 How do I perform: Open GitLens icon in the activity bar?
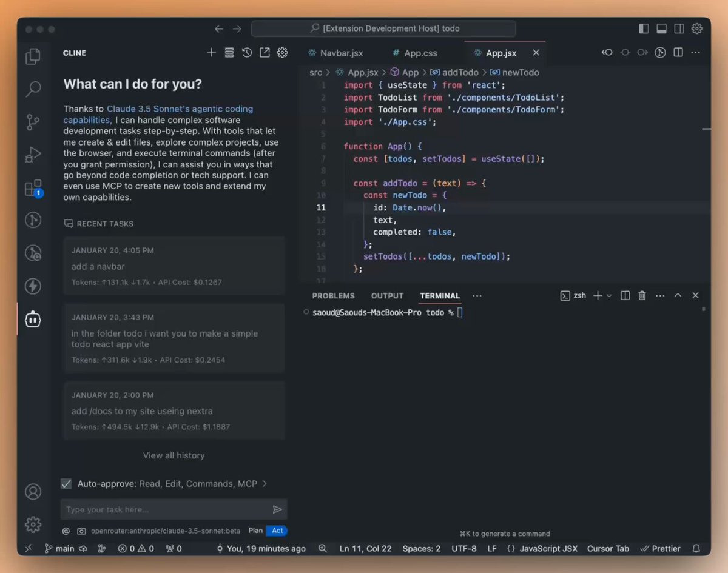(x=33, y=220)
